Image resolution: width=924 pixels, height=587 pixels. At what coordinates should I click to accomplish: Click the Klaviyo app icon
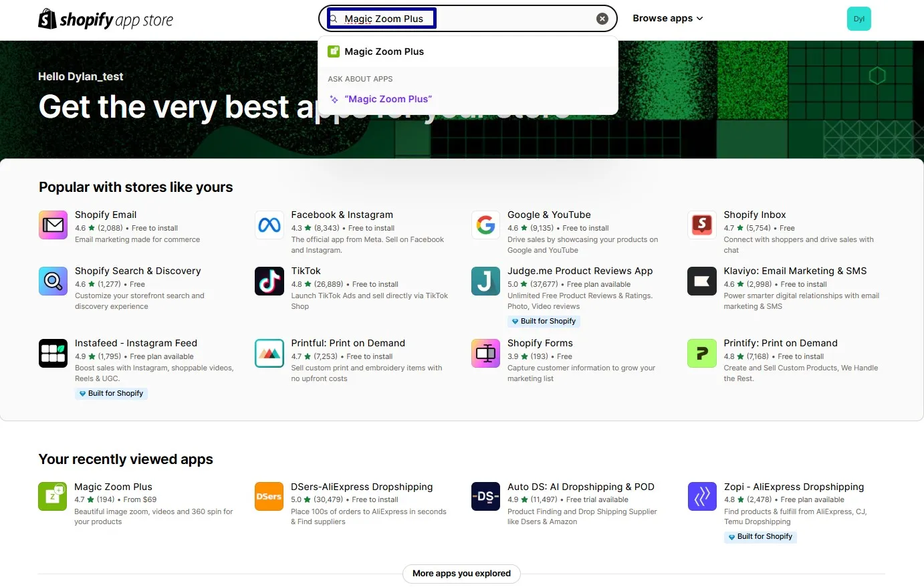click(702, 281)
